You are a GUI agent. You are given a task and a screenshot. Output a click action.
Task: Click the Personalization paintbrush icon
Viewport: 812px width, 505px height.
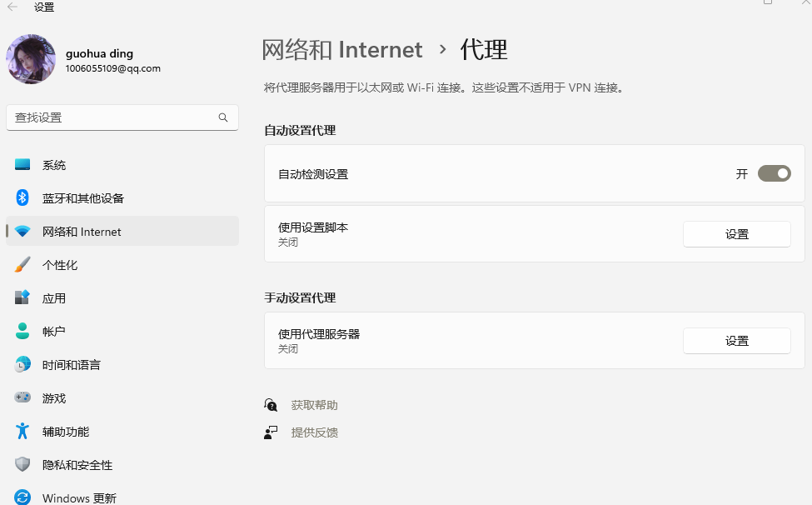pos(22,265)
